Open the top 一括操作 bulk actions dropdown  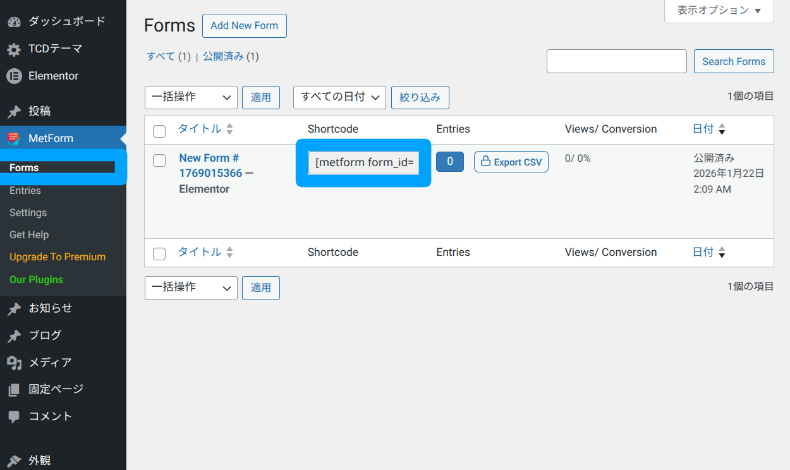[191, 97]
